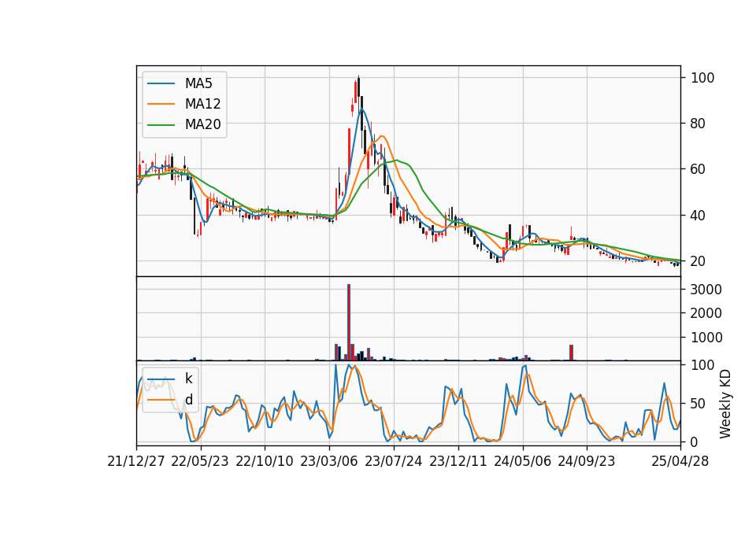Image resolution: width=756 pixels, height=543 pixels.
Task: Click the price axis label 80
Action: tap(699, 124)
